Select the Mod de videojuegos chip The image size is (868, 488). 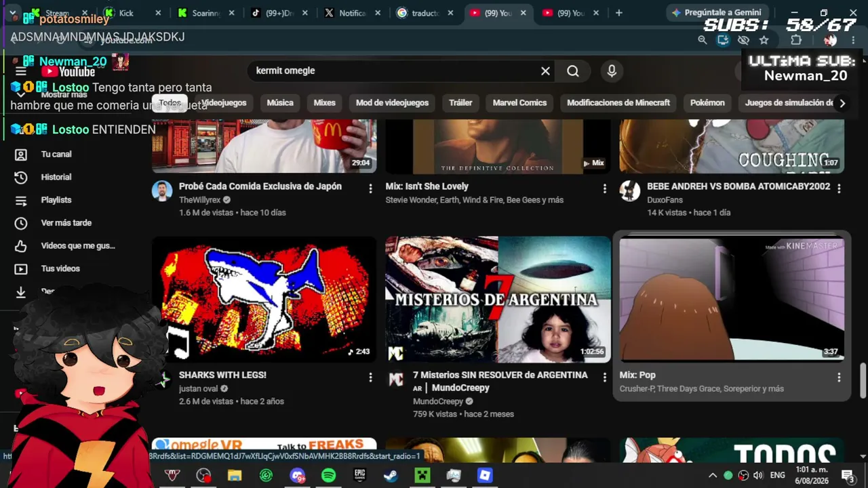pyautogui.click(x=392, y=103)
